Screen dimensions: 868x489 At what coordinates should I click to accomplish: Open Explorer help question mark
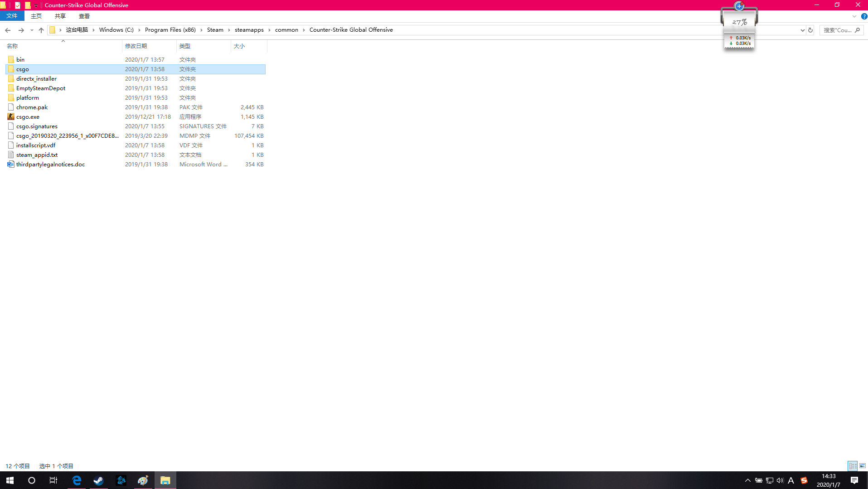864,16
